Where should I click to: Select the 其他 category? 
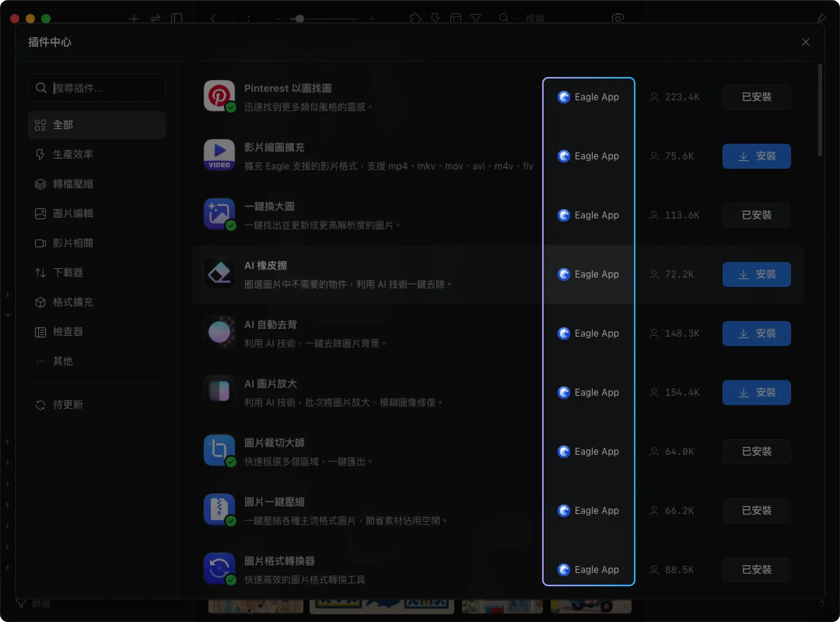(97, 361)
